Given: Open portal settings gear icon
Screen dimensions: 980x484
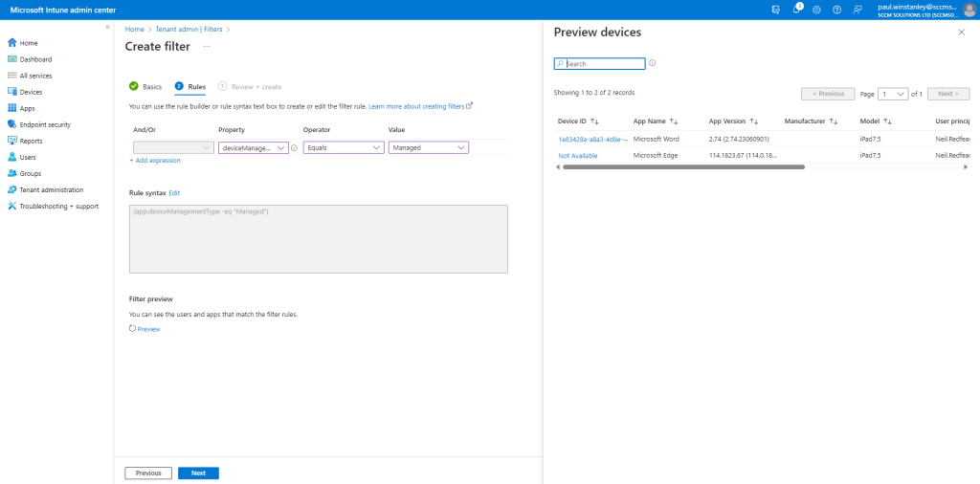Looking at the screenshot, I should (x=816, y=10).
